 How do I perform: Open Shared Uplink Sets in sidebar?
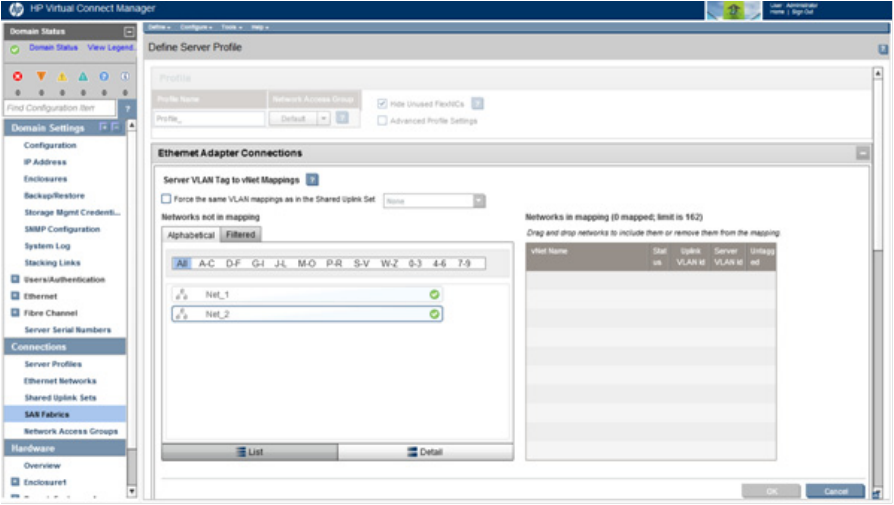[x=60, y=397]
